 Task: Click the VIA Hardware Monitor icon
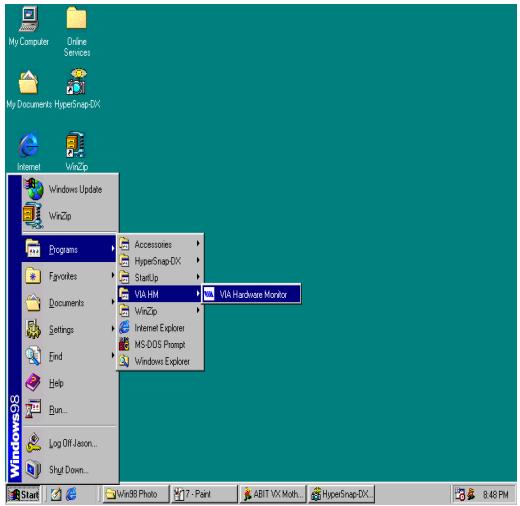[x=209, y=294]
